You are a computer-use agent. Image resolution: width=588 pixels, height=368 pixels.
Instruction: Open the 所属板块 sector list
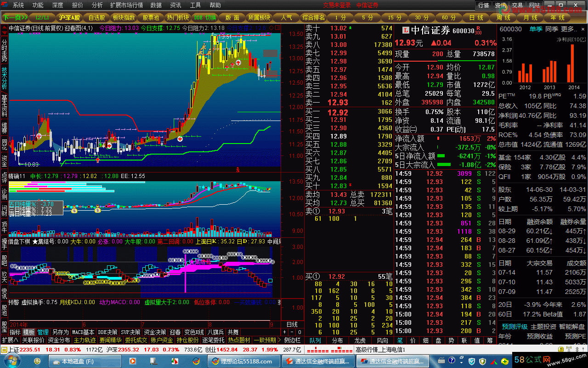259,17
